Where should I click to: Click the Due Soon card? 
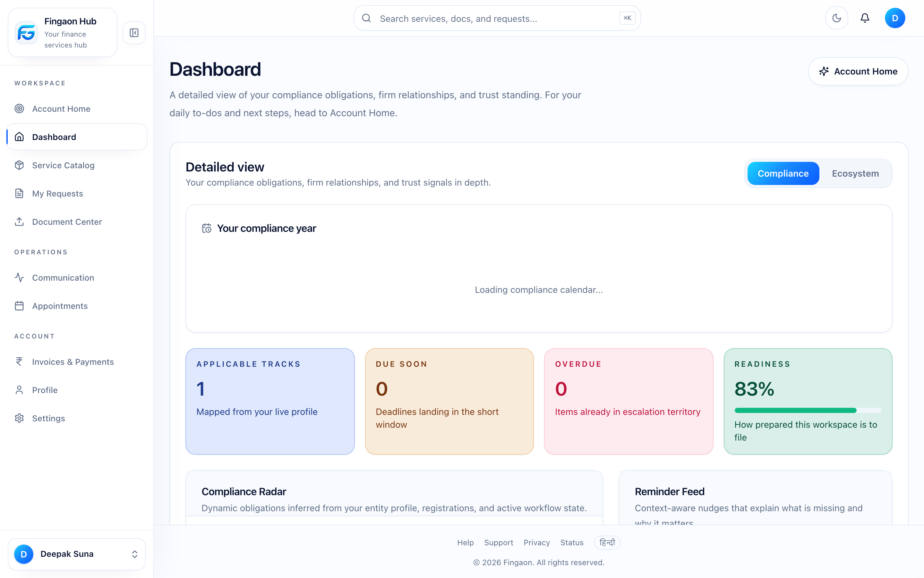(x=449, y=401)
